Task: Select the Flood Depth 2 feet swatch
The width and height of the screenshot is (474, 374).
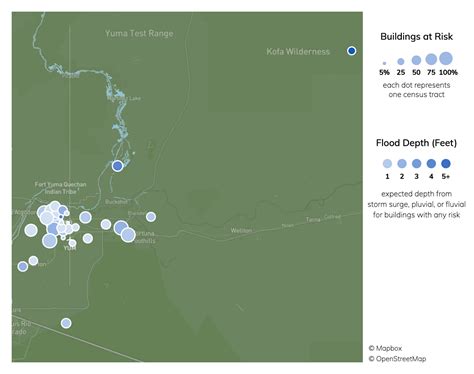Action: pos(402,164)
